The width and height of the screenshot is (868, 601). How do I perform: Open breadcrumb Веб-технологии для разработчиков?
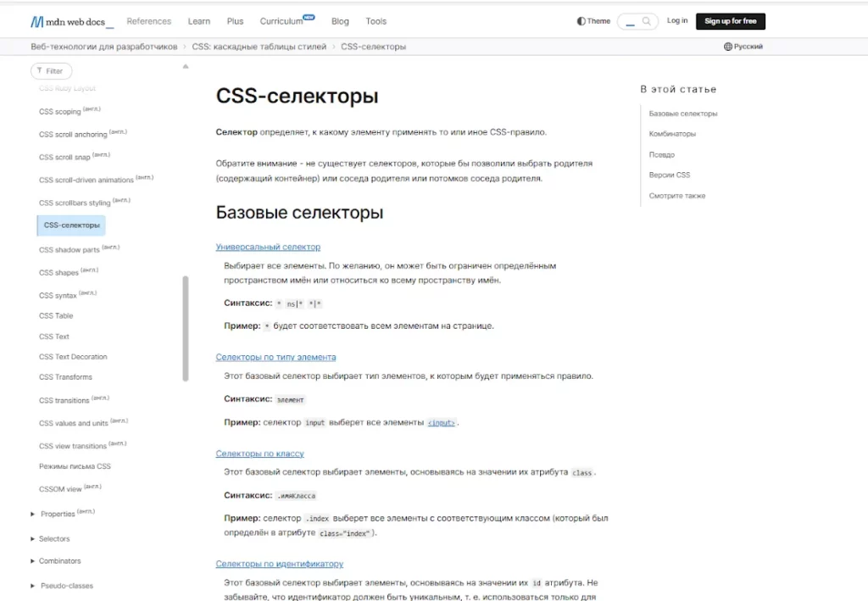pyautogui.click(x=104, y=47)
